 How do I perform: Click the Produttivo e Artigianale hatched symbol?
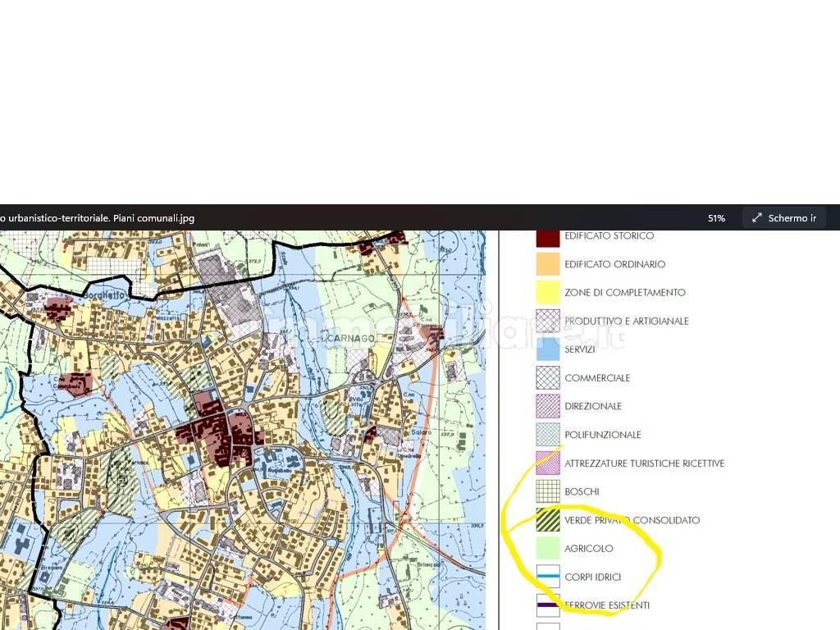tap(547, 321)
